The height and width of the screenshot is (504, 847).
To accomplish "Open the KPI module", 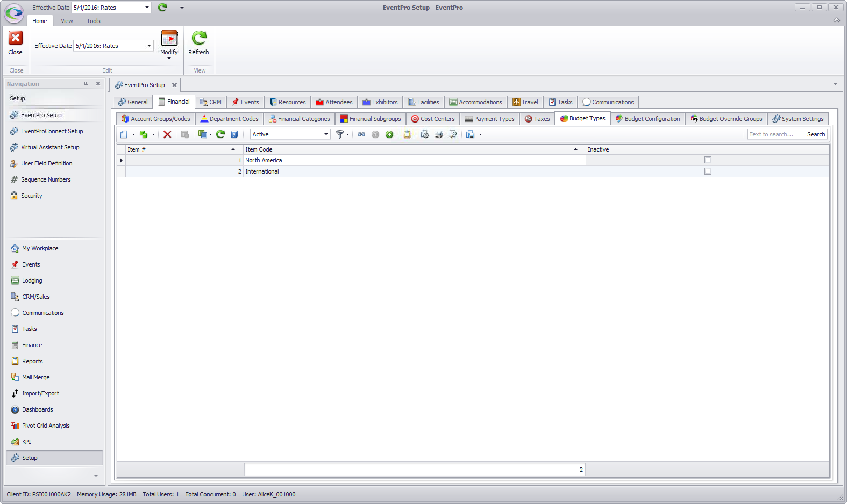I will tap(26, 442).
